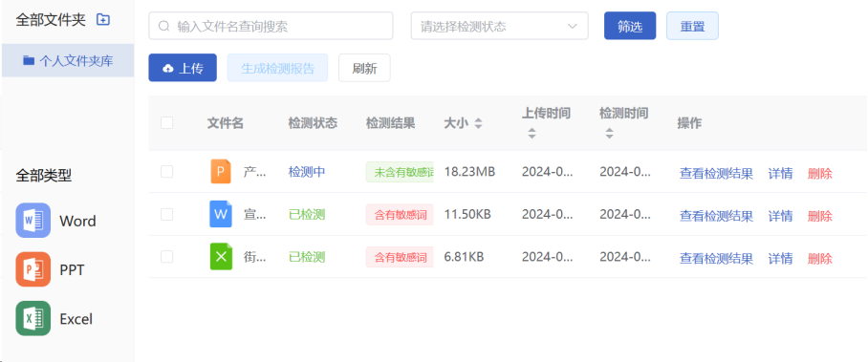Toggle the select-all checkbox in table header
This screenshot has width=868, height=362.
pos(166,123)
